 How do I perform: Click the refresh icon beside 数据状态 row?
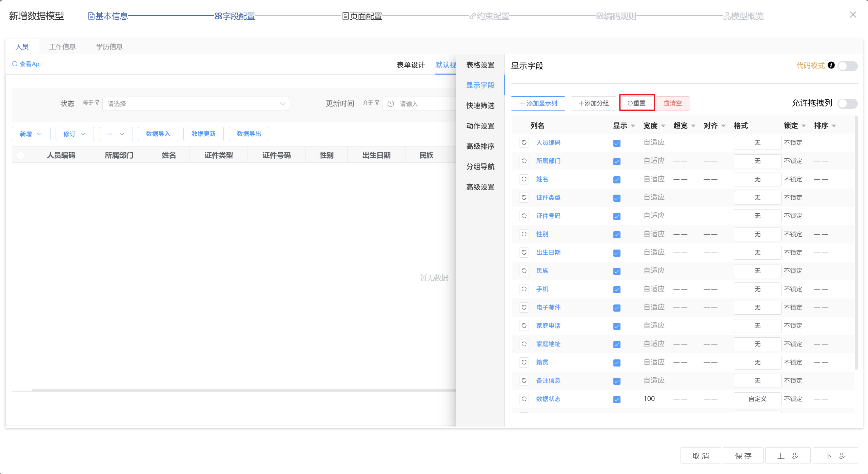coord(524,399)
